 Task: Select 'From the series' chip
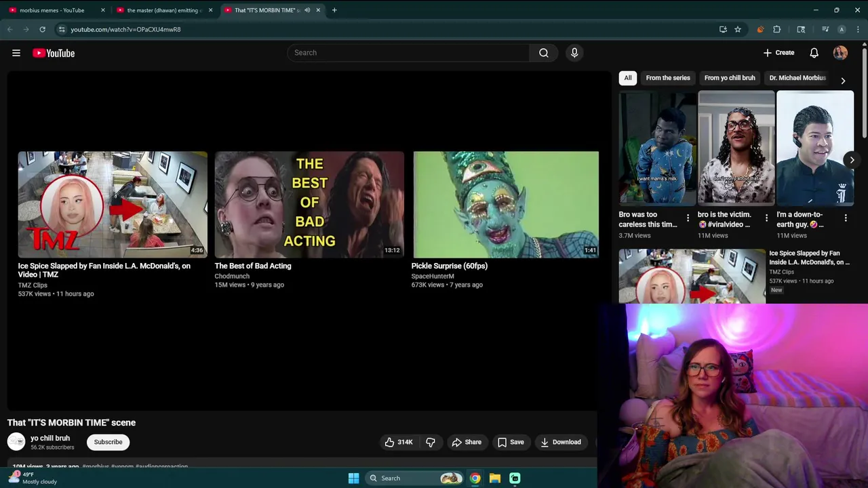coord(668,78)
